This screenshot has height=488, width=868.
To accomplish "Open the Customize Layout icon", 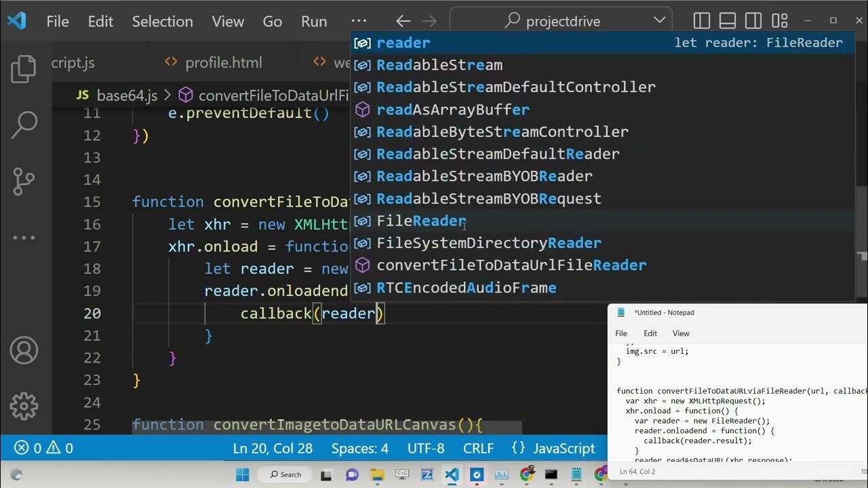I will point(780,21).
